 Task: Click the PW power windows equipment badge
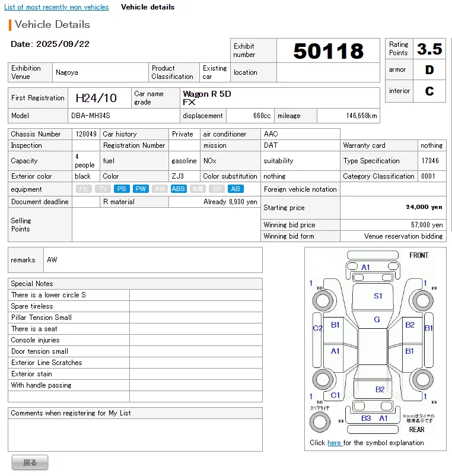click(x=141, y=189)
